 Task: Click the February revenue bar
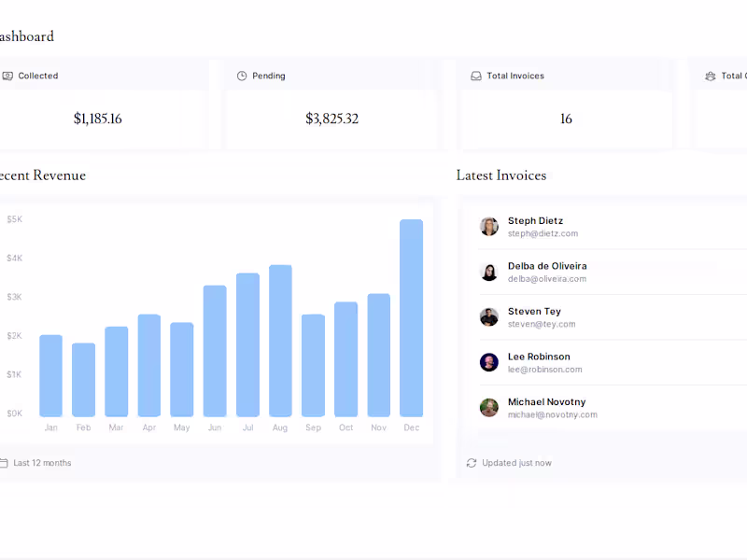pos(83,380)
